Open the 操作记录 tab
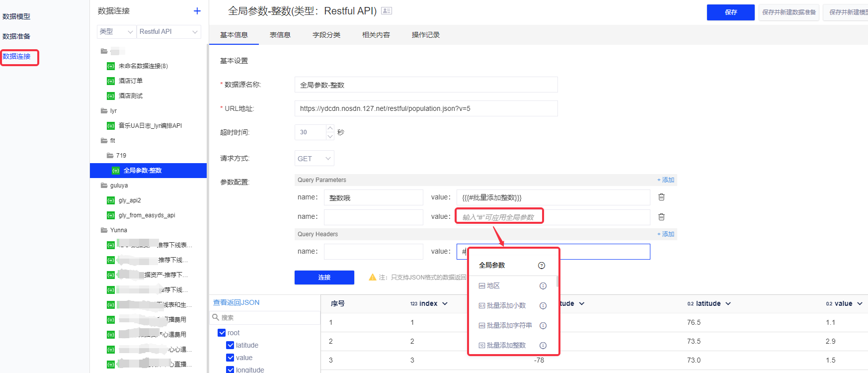 (x=425, y=35)
